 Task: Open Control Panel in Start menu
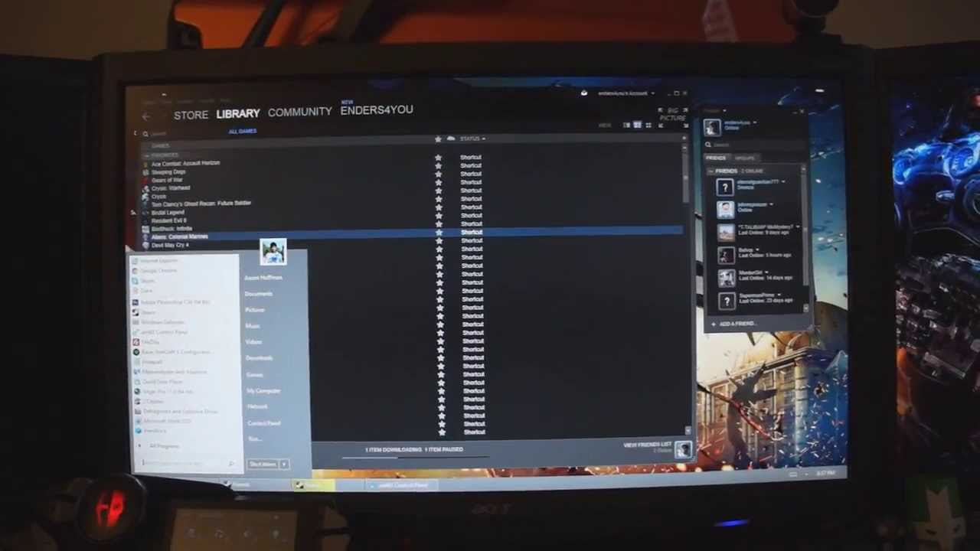[263, 423]
